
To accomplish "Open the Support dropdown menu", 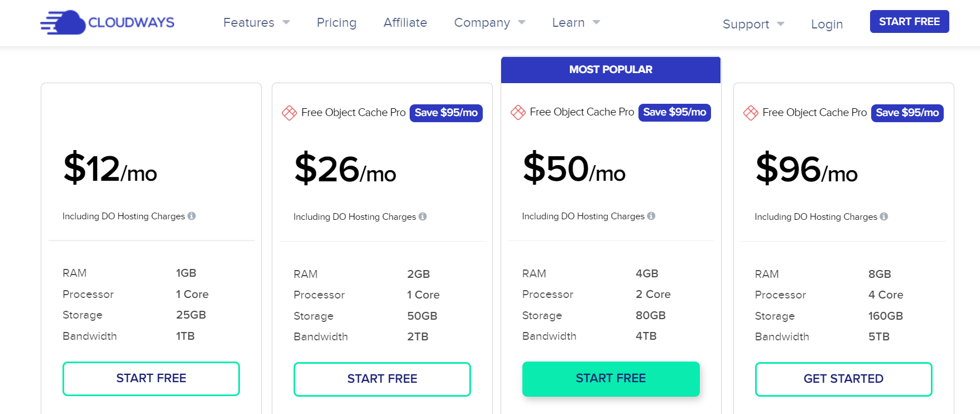I will pyautogui.click(x=753, y=24).
